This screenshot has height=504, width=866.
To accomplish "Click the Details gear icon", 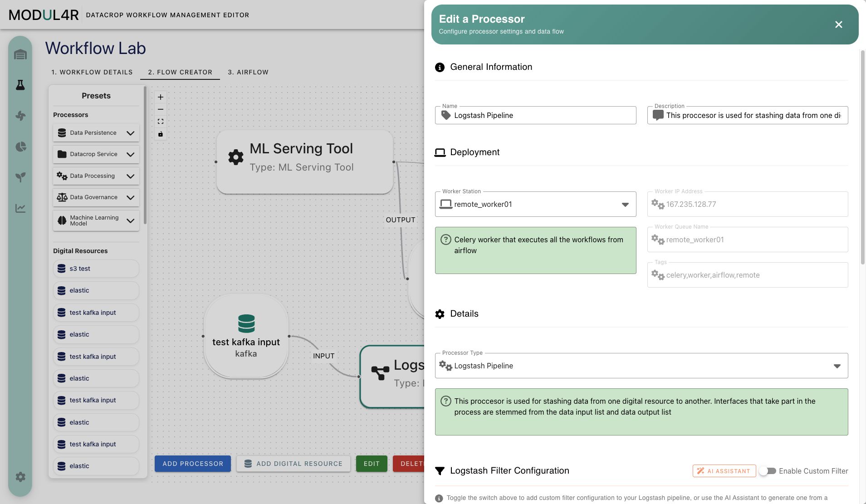I will click(x=440, y=314).
